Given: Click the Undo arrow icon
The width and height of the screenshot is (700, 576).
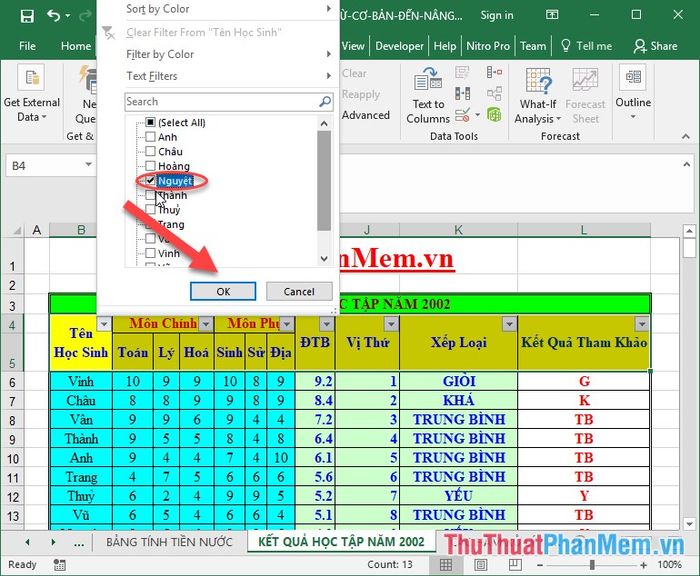Looking at the screenshot, I should (53, 16).
